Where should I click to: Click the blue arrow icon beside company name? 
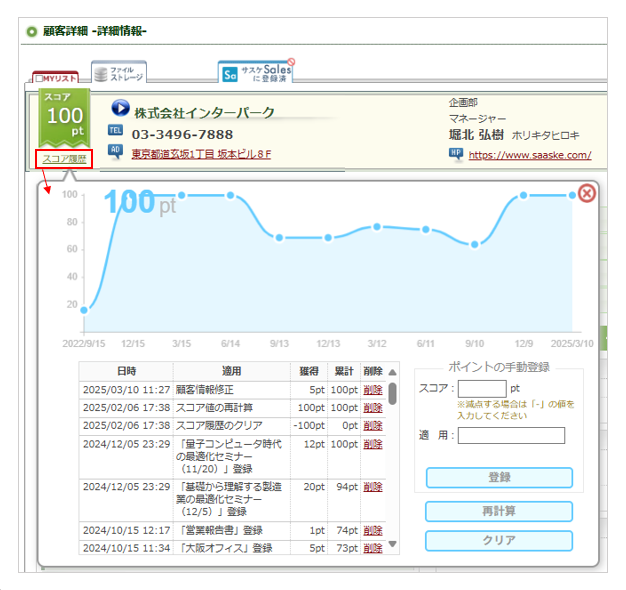120,110
